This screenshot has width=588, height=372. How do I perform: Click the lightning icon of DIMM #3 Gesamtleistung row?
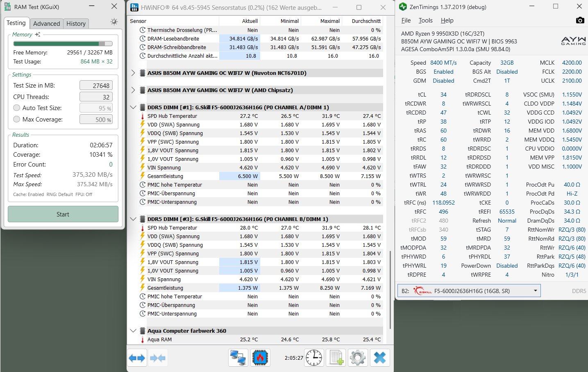pyautogui.click(x=143, y=288)
